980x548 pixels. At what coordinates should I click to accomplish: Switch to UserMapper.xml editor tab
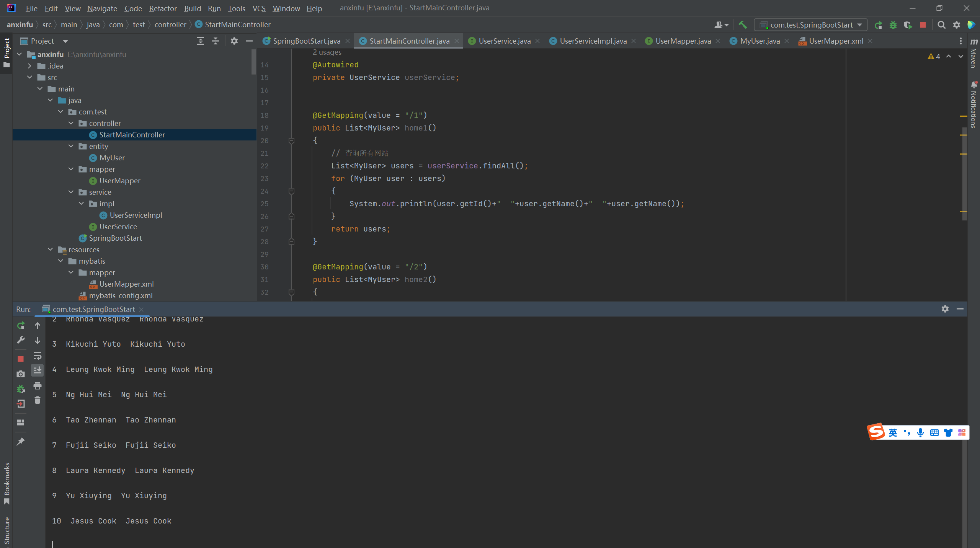pyautogui.click(x=835, y=41)
